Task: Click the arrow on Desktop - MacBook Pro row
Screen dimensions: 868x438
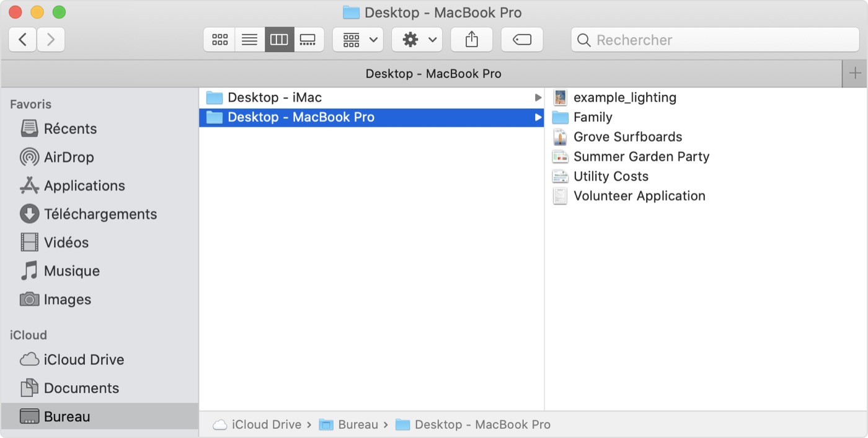Action: (538, 117)
